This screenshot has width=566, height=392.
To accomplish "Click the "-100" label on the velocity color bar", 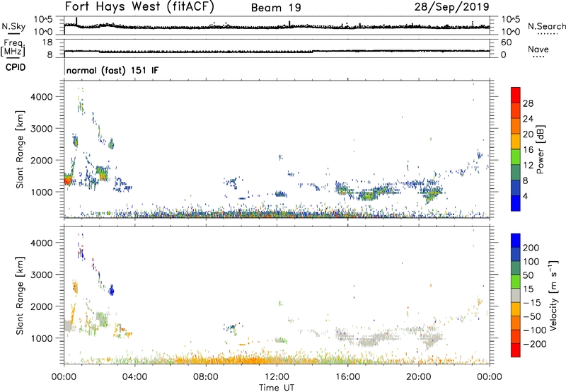I will 534,330.
